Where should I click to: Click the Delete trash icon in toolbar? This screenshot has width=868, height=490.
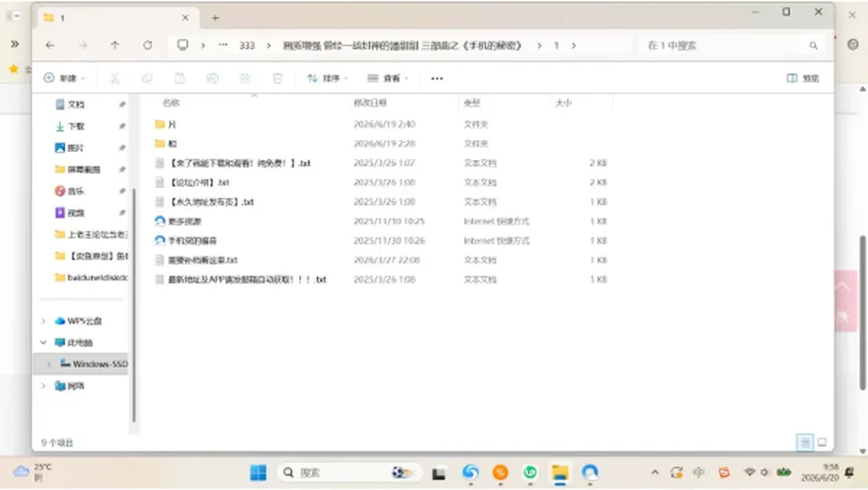[x=278, y=78]
